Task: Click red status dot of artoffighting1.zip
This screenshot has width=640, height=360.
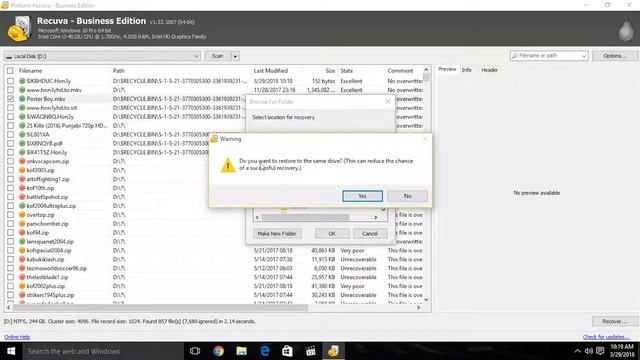Action: (x=22, y=179)
